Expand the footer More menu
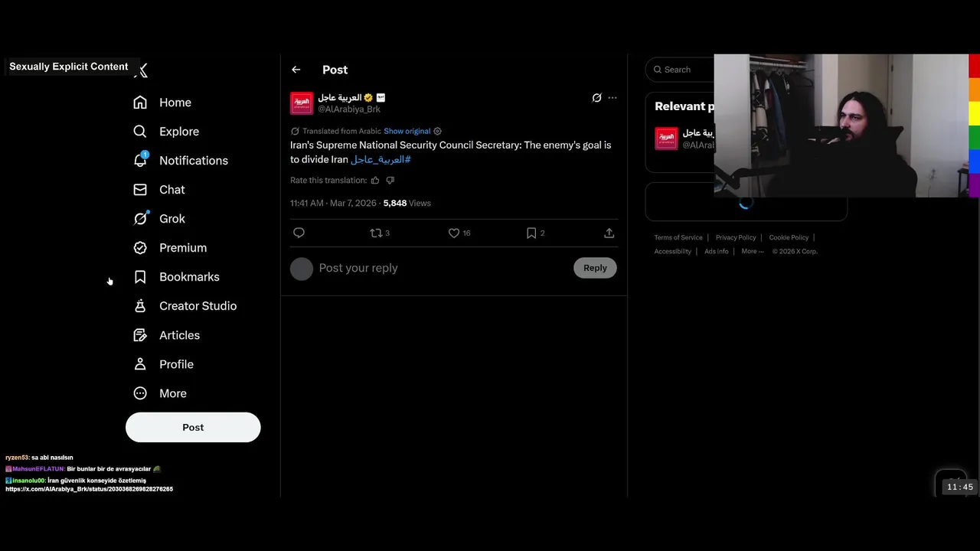The width and height of the screenshot is (980, 551). 753,251
